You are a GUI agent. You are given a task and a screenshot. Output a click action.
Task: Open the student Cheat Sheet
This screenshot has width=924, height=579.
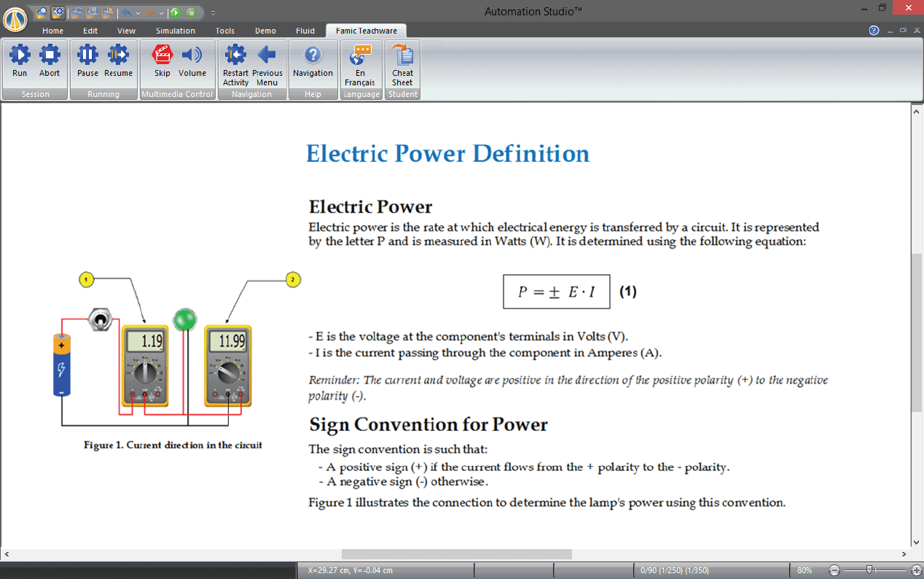click(402, 65)
